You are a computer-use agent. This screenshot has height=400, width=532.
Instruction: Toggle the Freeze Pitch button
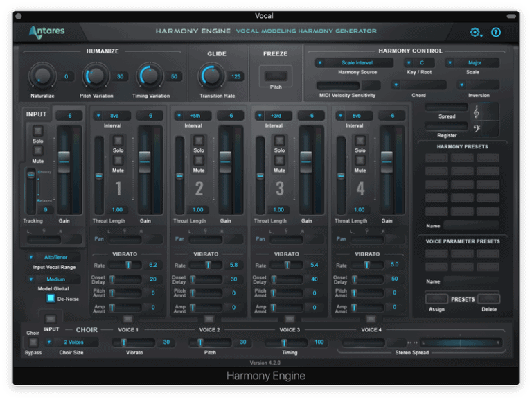pyautogui.click(x=276, y=76)
